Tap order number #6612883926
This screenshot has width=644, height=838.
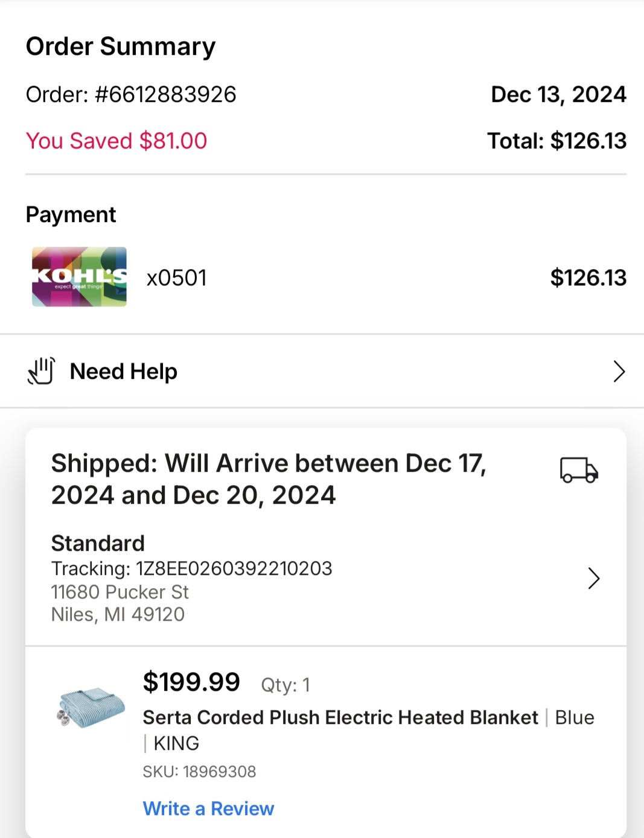(x=131, y=95)
